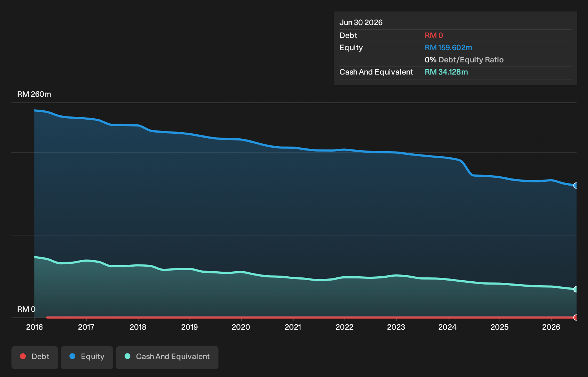Viewport: 588px width, 377px height.
Task: Click the red RM 0 debt value
Action: click(x=434, y=35)
